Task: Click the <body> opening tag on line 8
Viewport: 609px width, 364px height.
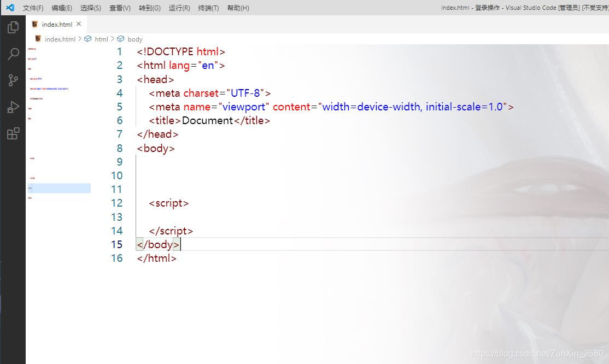Action: tap(156, 149)
